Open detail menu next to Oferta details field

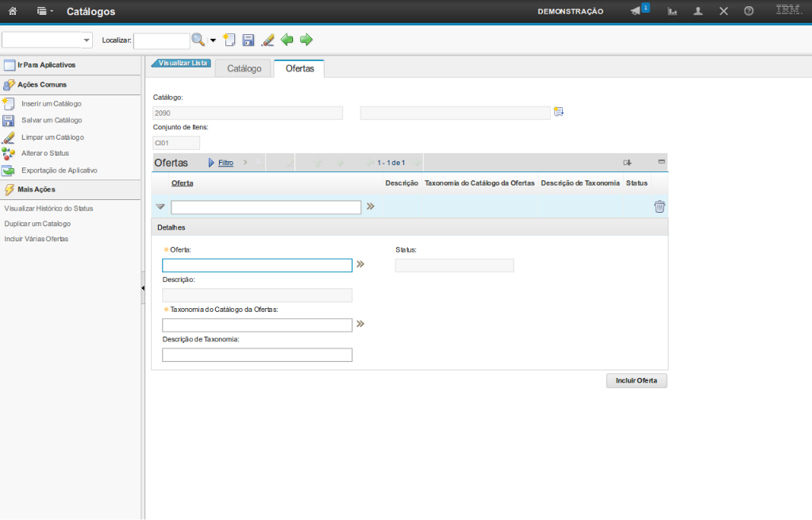360,264
